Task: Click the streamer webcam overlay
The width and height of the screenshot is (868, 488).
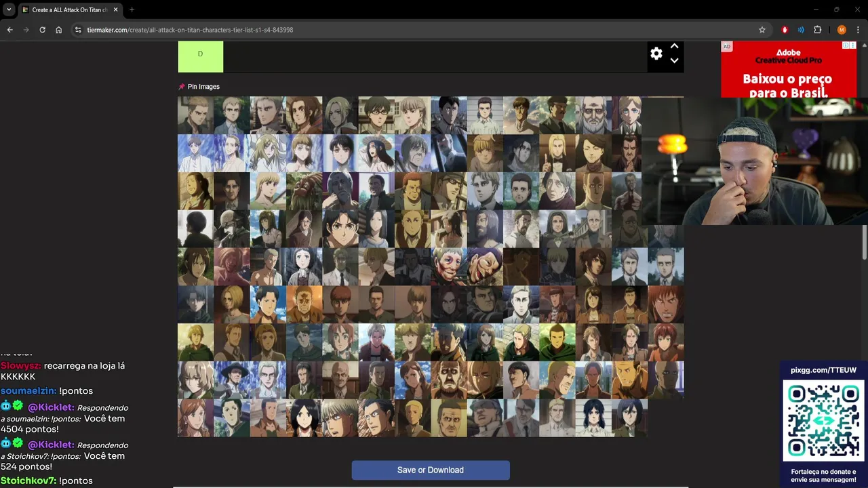Action: 755,161
